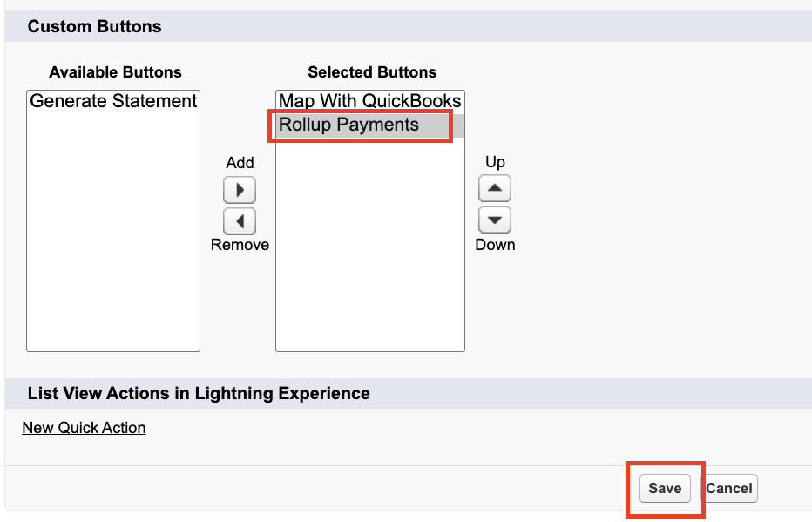Click the Custom Buttons section header
This screenshot has height=522, width=812.
pyautogui.click(x=94, y=27)
